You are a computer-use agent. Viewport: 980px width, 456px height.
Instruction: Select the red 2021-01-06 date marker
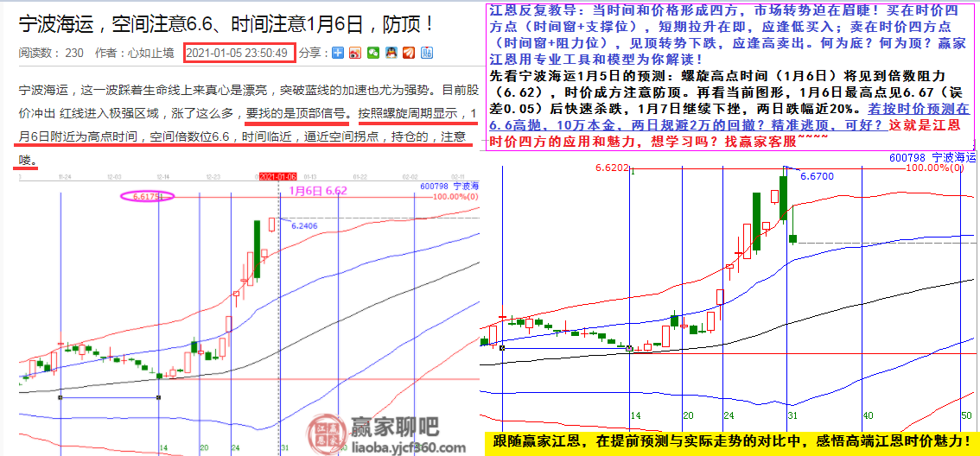click(277, 177)
